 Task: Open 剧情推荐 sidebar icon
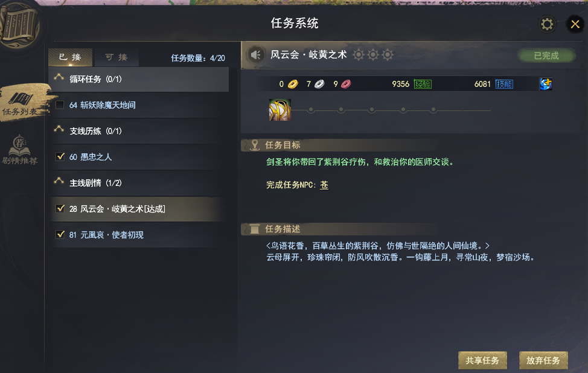[20, 150]
